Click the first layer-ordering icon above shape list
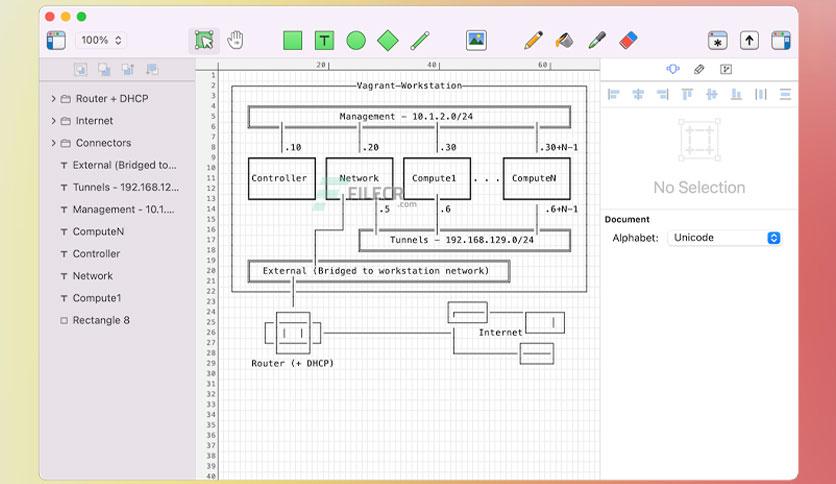This screenshot has width=836, height=484. [81, 69]
